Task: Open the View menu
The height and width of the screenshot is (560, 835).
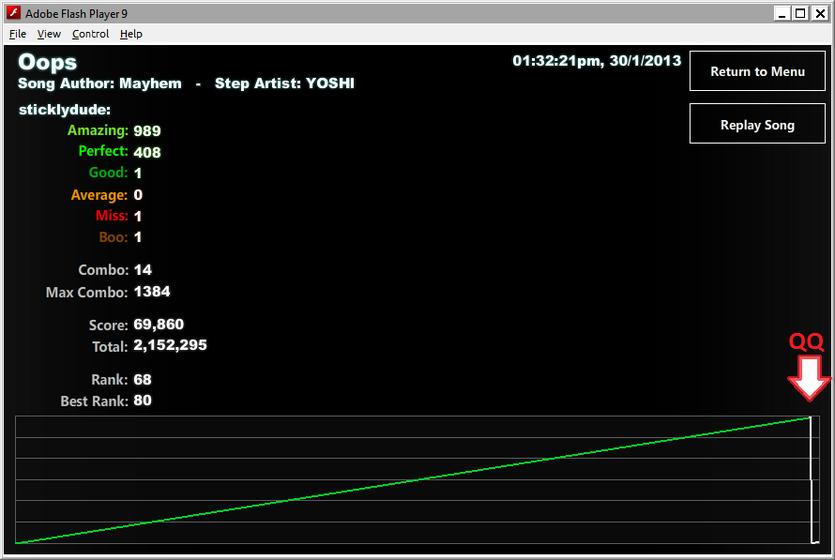Action: pos(48,34)
